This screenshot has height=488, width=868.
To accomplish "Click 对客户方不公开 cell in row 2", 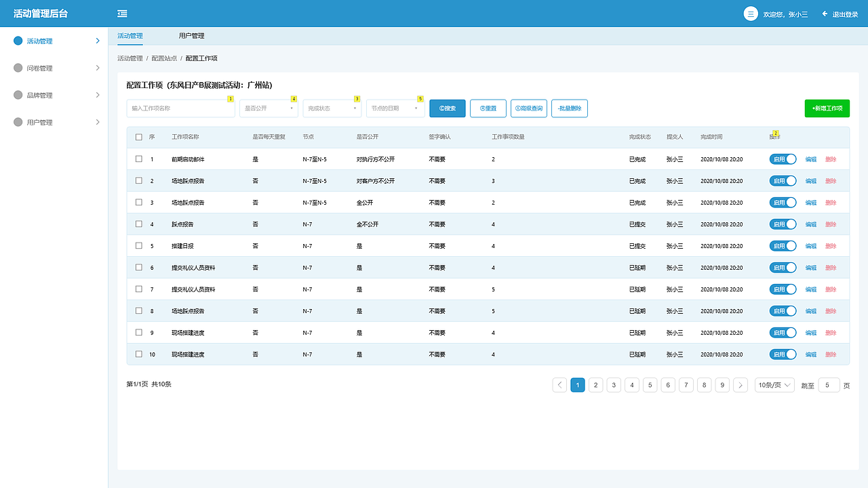I will (376, 181).
